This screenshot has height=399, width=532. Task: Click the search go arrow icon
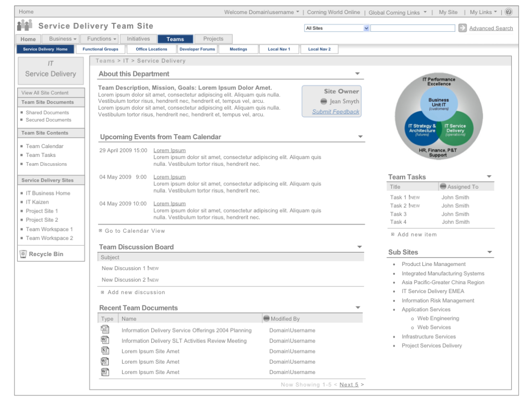462,28
